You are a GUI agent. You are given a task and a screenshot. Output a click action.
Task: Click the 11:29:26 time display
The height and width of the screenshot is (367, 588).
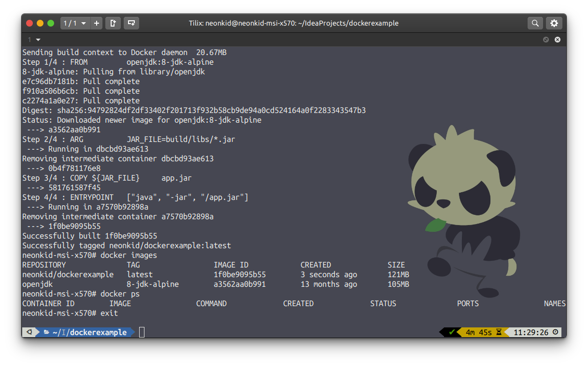[x=531, y=332]
